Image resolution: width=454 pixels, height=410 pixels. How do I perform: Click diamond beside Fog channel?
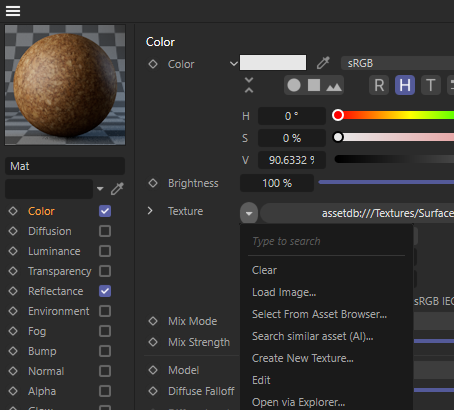click(13, 331)
